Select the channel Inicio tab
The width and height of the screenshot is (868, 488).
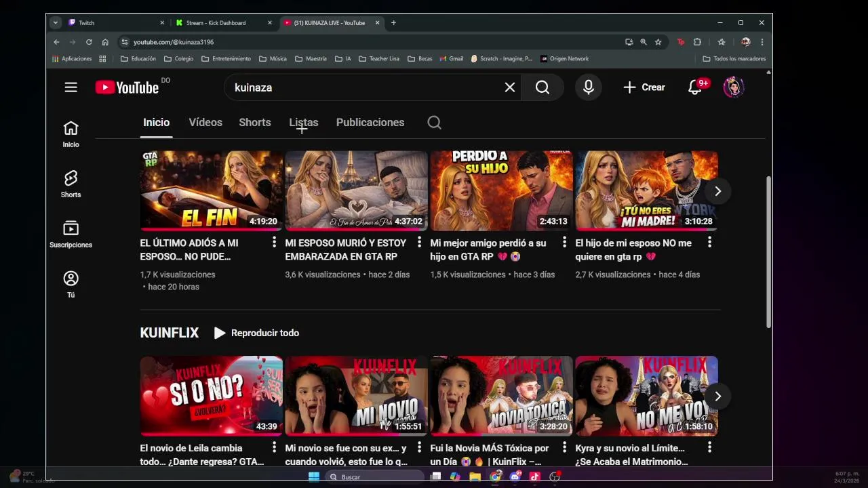[157, 123]
